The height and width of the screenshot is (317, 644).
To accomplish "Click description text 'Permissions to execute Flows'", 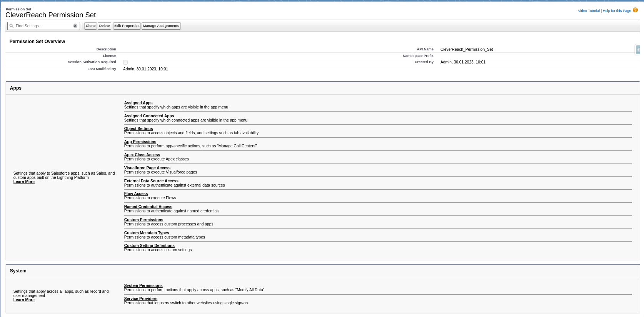I will 150,198.
